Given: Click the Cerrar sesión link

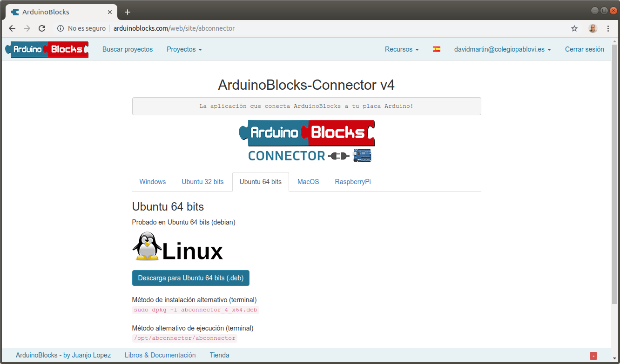Looking at the screenshot, I should [584, 49].
